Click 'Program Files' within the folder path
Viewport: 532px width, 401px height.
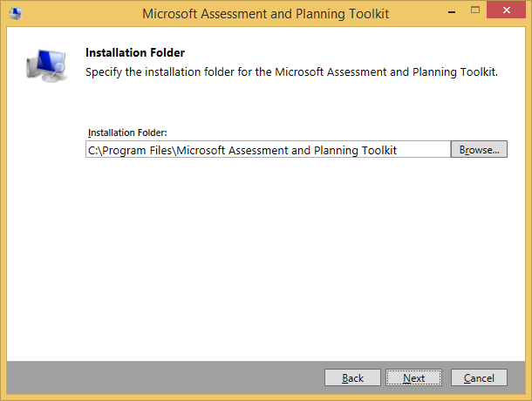pyautogui.click(x=136, y=150)
